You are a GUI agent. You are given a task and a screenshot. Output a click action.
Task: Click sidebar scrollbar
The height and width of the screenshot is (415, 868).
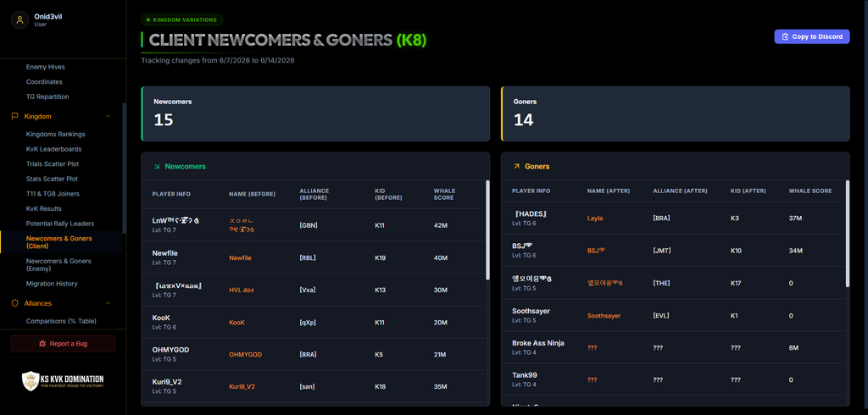point(124,168)
